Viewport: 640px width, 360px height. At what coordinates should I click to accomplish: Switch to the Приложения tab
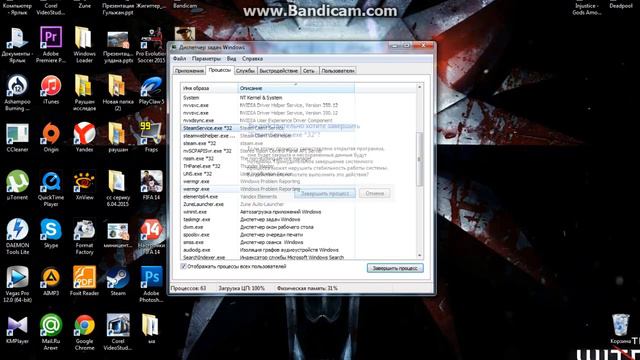[x=189, y=71]
